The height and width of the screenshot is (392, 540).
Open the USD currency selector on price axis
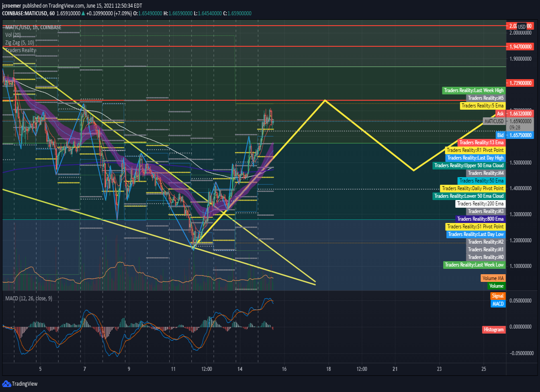click(x=522, y=27)
